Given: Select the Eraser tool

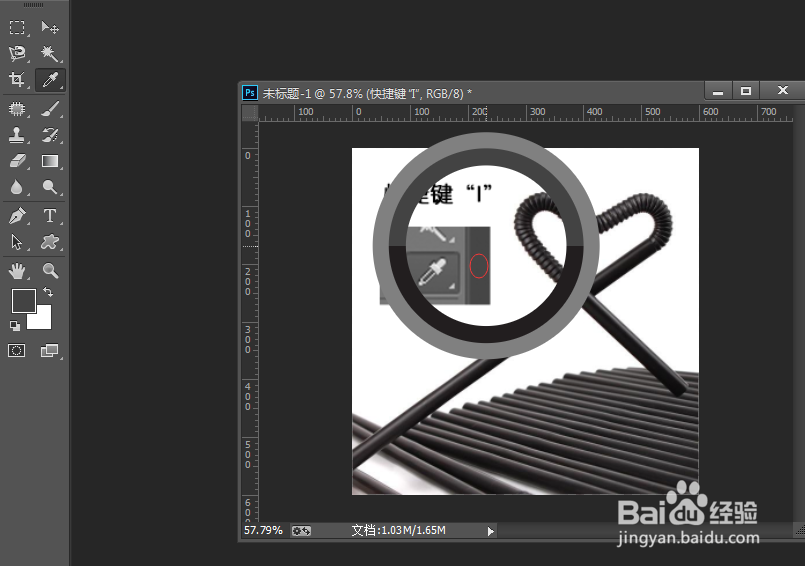Looking at the screenshot, I should point(17,161).
